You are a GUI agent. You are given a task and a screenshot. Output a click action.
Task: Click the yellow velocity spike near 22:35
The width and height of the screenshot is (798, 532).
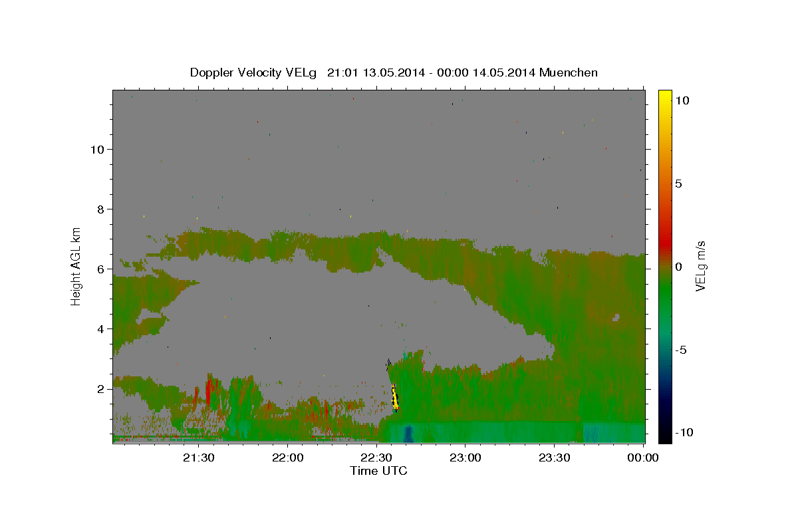395,398
